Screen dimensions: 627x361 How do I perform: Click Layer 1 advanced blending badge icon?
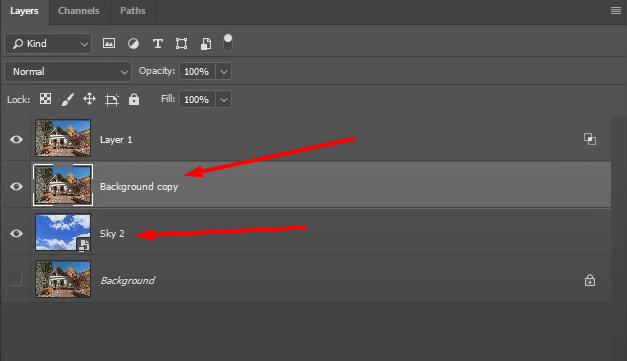point(590,139)
